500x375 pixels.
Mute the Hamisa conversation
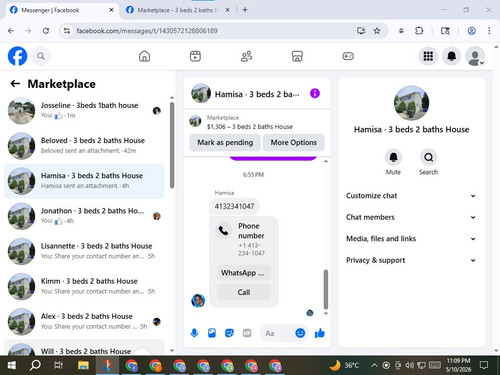393,157
